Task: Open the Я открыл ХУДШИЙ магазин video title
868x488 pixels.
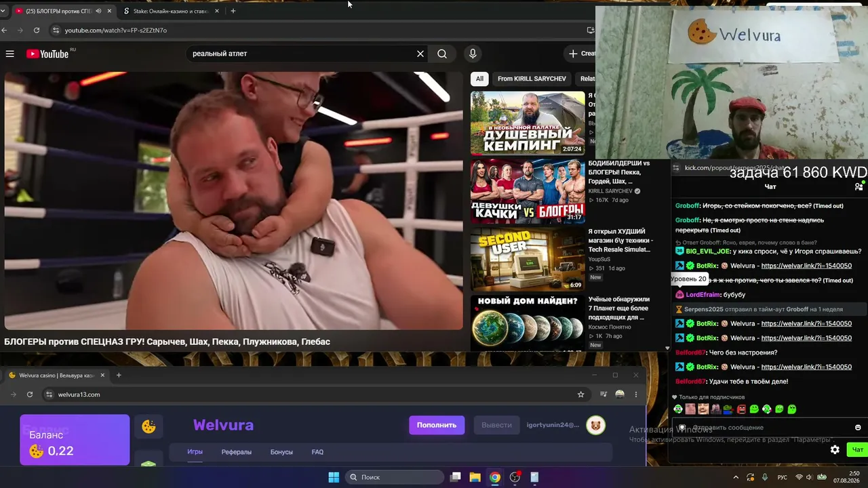Action: point(620,241)
